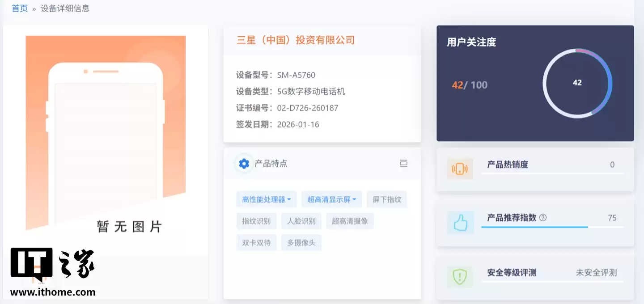Toggle the 双卡双待 feature tag
The height and width of the screenshot is (304, 644).
(x=256, y=242)
